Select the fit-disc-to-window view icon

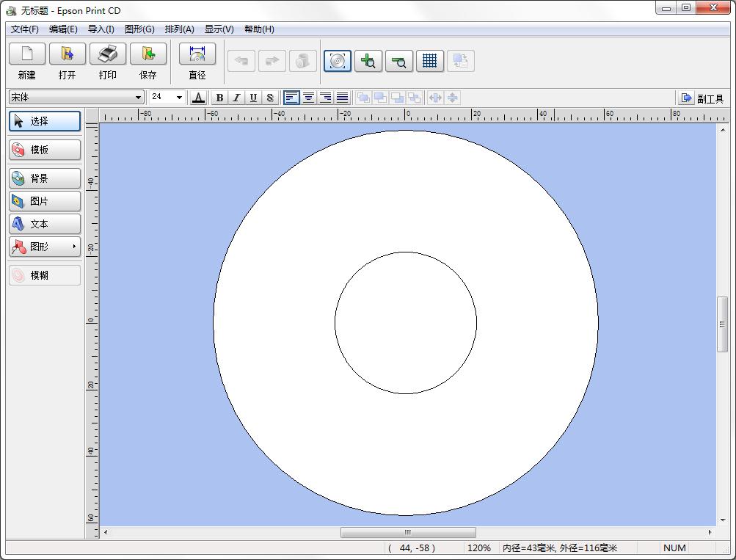point(338,61)
